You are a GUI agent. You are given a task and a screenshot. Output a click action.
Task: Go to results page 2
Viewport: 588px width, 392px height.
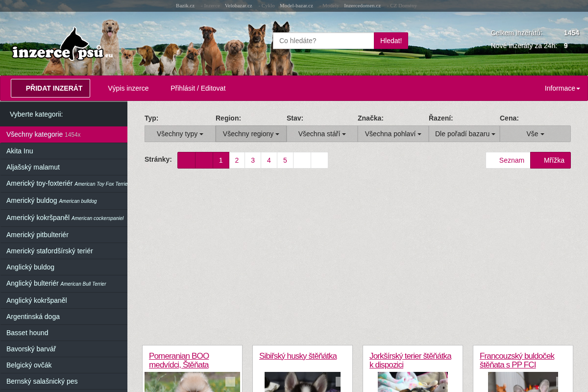pyautogui.click(x=237, y=160)
